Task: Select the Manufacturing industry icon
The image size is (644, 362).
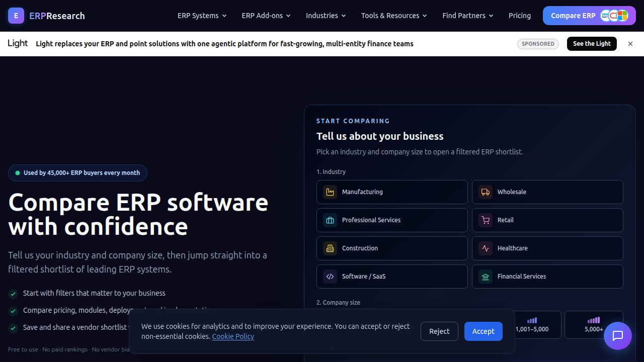Action: (330, 192)
